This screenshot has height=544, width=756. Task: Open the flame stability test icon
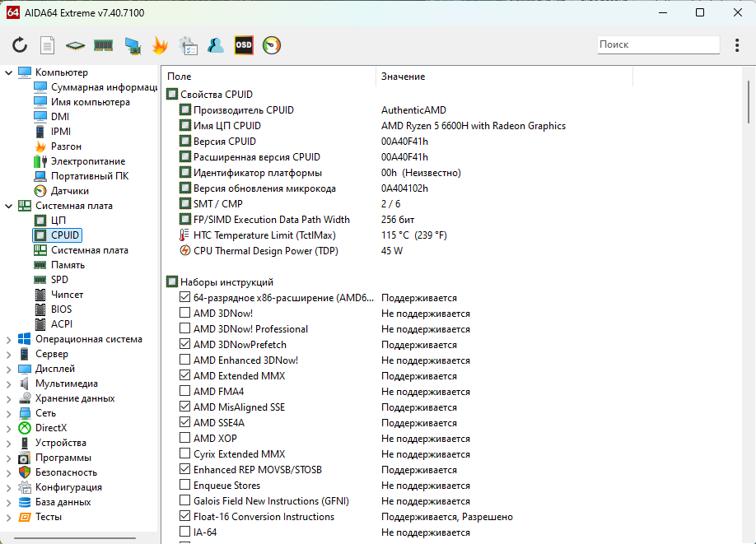point(160,45)
